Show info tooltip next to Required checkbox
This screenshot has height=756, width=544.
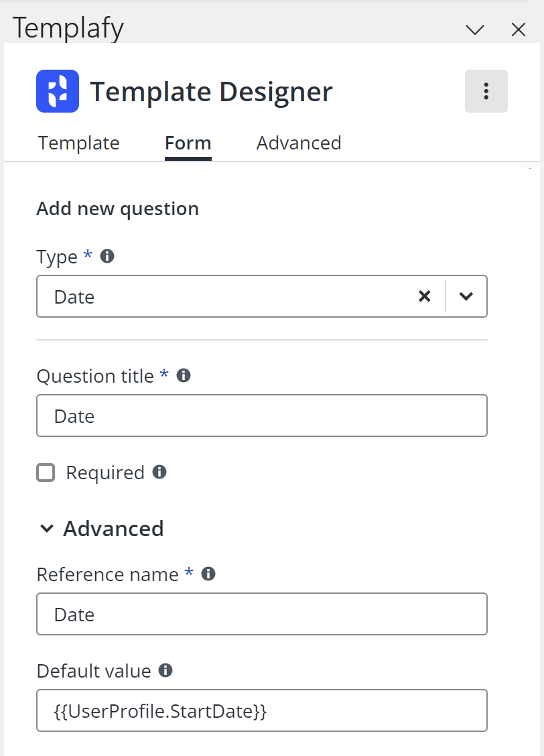coord(159,472)
